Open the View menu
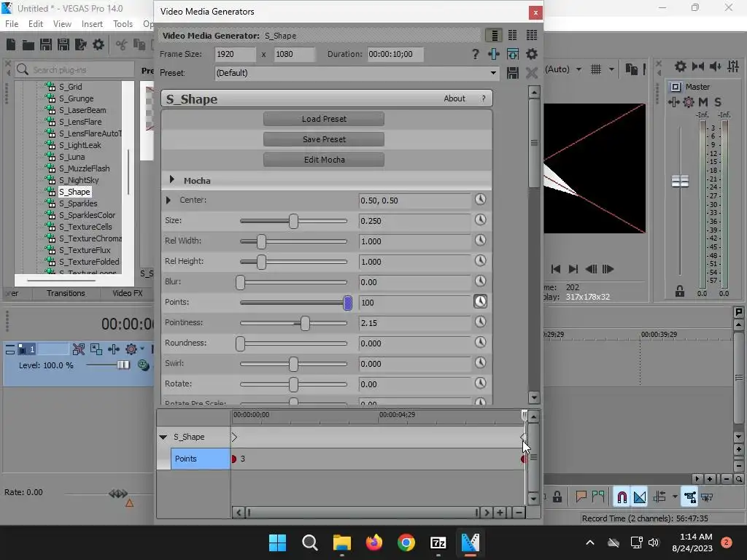The image size is (747, 560). pyautogui.click(x=62, y=24)
